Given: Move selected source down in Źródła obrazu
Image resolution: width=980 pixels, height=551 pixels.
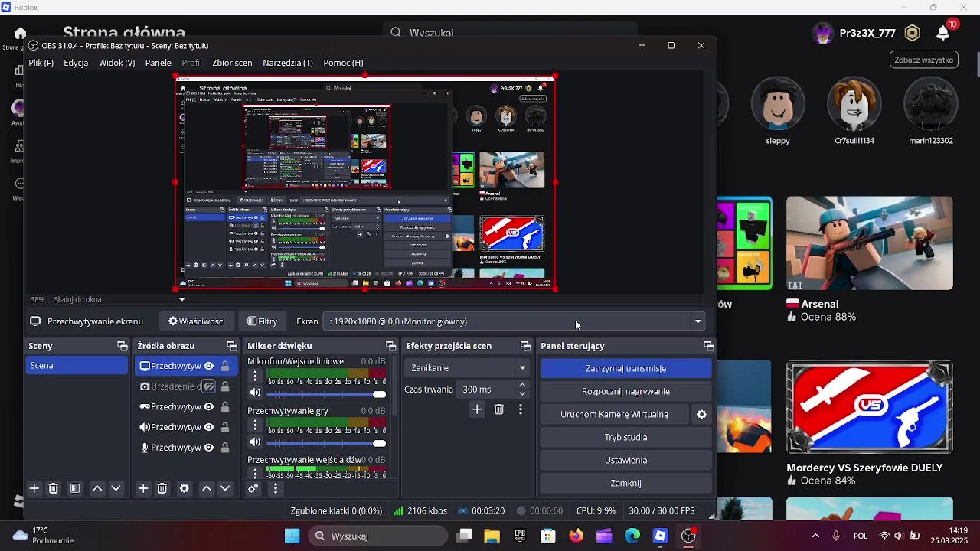Looking at the screenshot, I should (x=225, y=488).
